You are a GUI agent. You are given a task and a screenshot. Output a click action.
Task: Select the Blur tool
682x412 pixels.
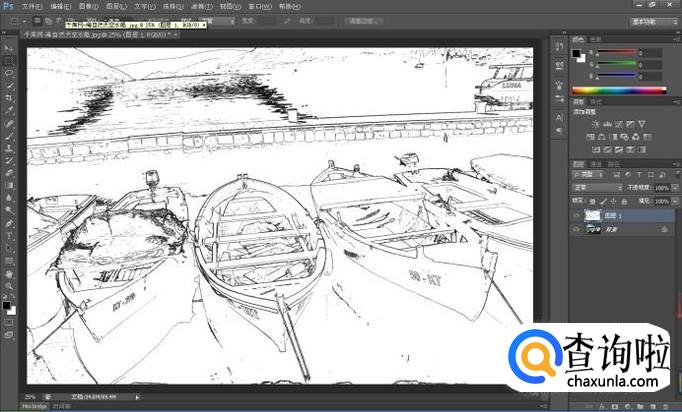pyautogui.click(x=9, y=198)
